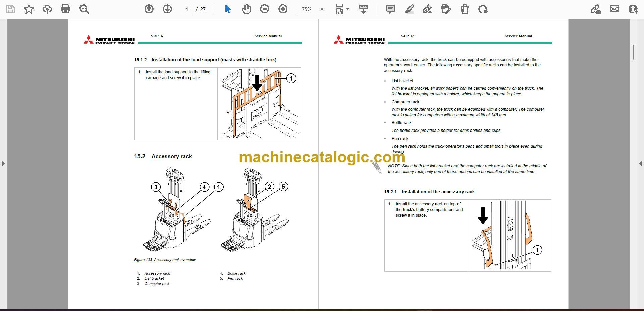The height and width of the screenshot is (311, 644).
Task: Open the share with others icon
Action: click(x=633, y=9)
